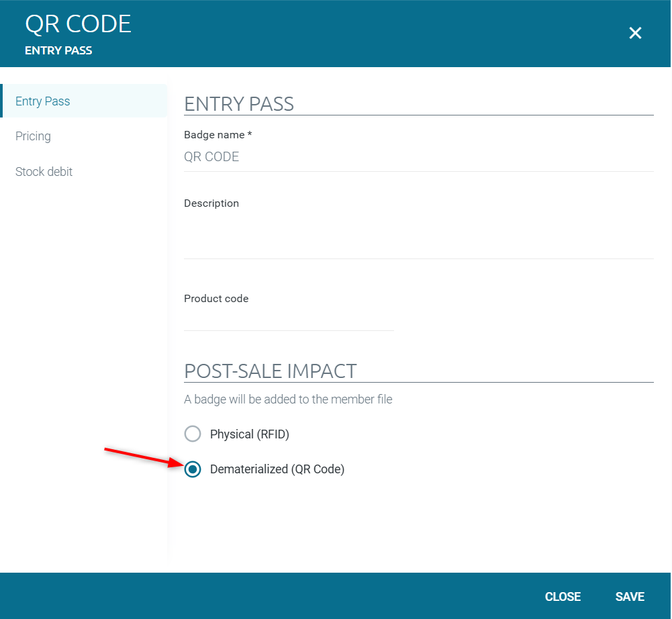Select the Dematerialized (QR Code) radio button
This screenshot has width=672, height=619.
click(x=193, y=469)
